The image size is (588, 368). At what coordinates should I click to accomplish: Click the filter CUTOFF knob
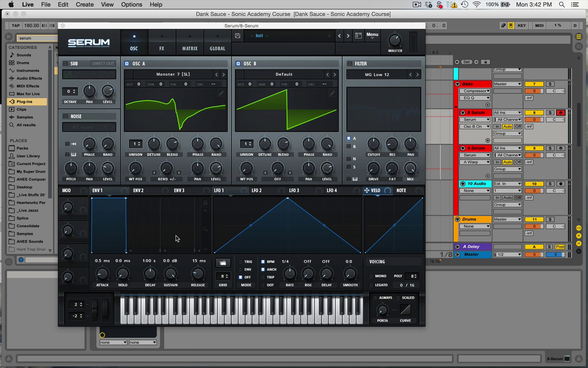click(x=373, y=144)
